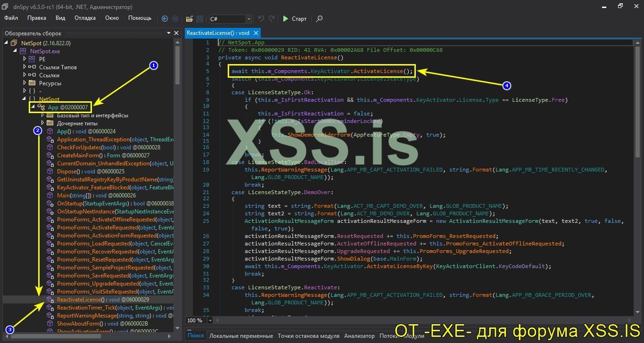The height and width of the screenshot is (343, 644).
Task: Click the ReactivateLicense() method icon
Action: [x=50, y=300]
